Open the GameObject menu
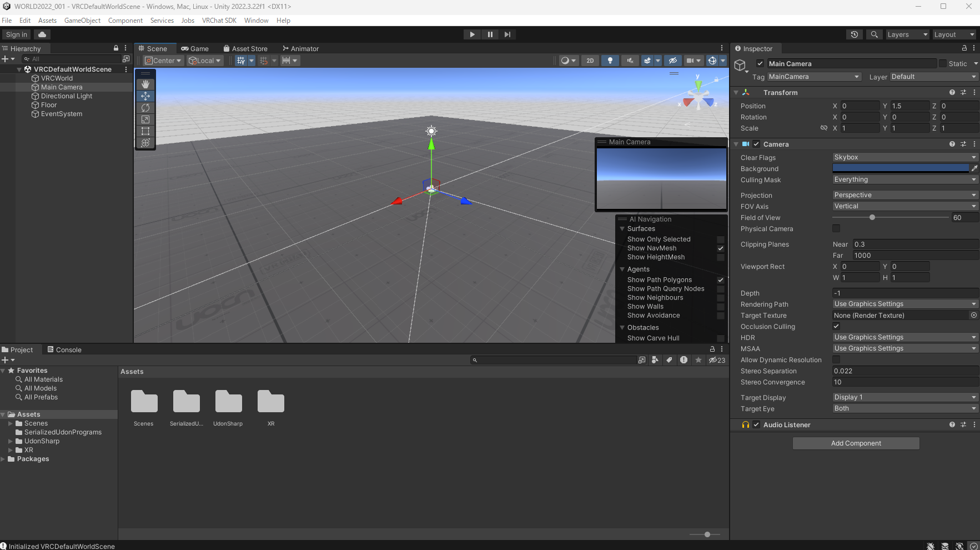 (82, 21)
